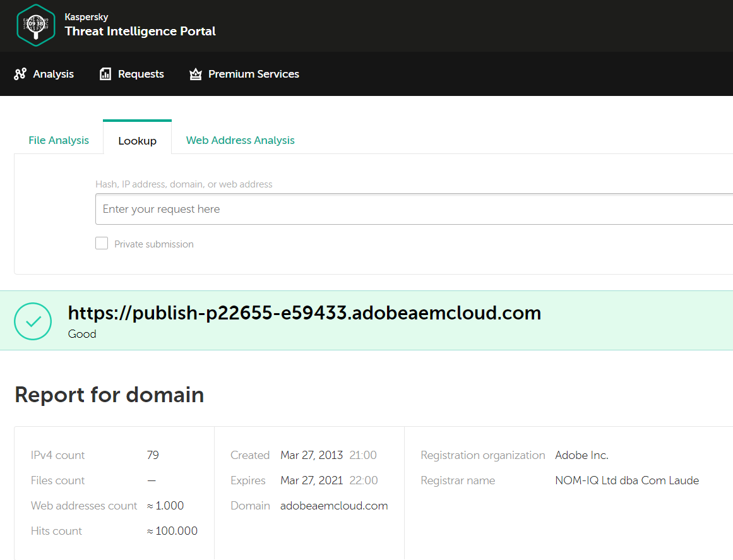Focus the 'Enter your request here' field
Image resolution: width=733 pixels, height=560 pixels.
(x=414, y=209)
